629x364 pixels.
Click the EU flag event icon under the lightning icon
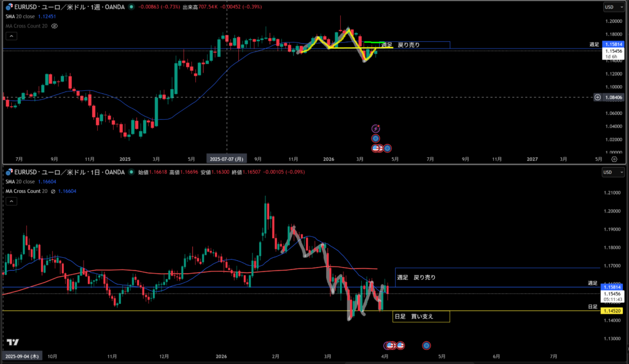(x=376, y=139)
